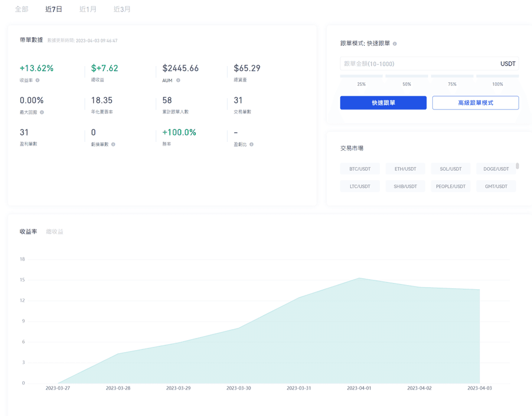This screenshot has height=416, width=532.
Task: Click info icon next to 收益率 stat
Action: (x=37, y=81)
